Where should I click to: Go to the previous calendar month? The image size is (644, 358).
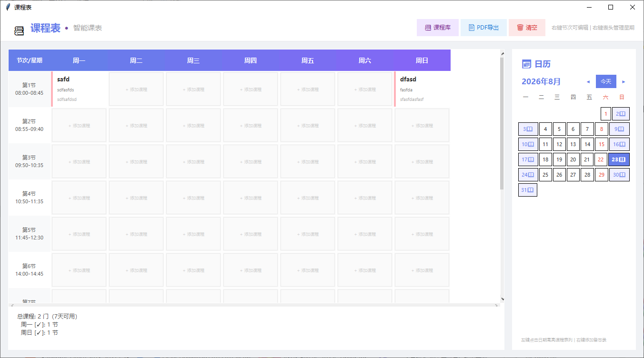588,81
